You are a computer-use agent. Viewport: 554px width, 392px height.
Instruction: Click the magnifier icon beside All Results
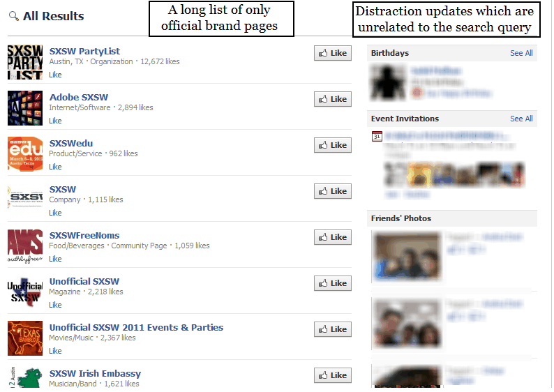(x=14, y=16)
